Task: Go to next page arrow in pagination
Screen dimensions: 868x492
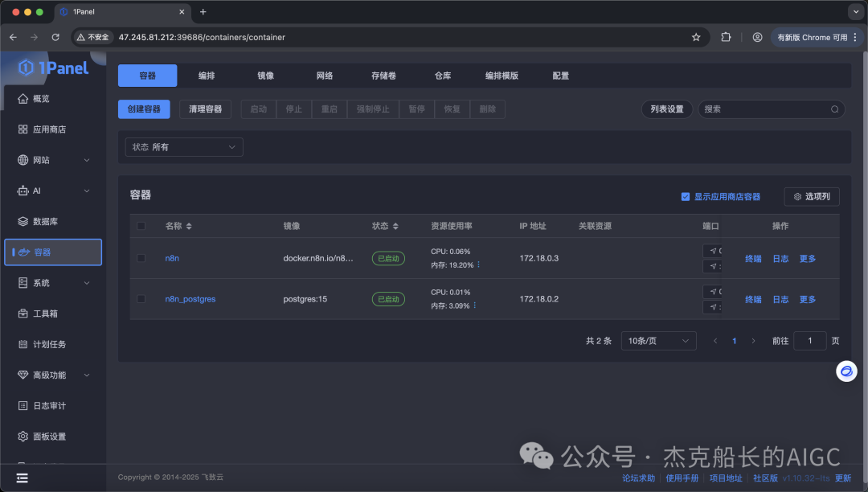Action: 753,341
